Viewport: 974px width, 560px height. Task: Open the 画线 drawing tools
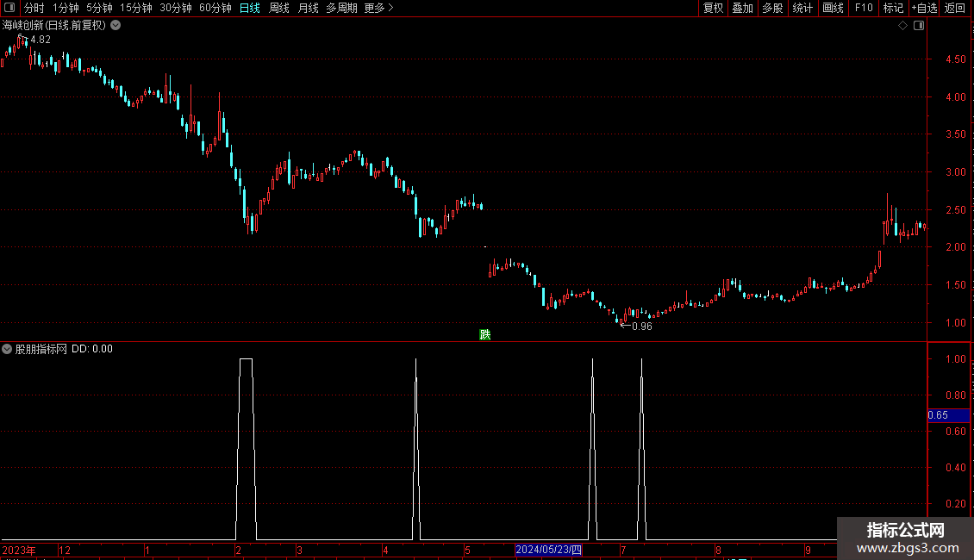pyautogui.click(x=833, y=8)
